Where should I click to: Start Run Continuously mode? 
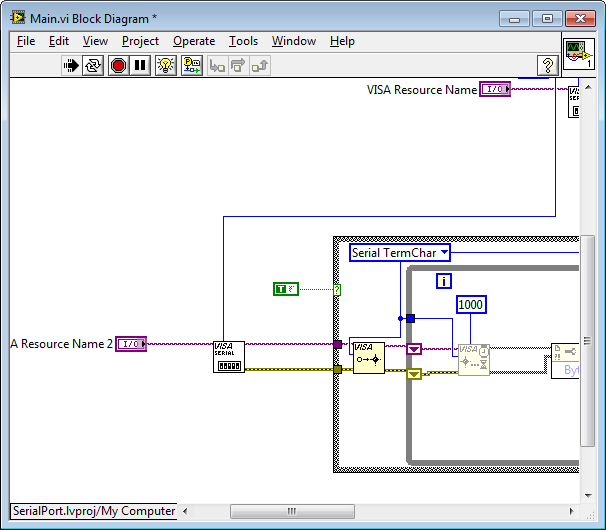(94, 66)
